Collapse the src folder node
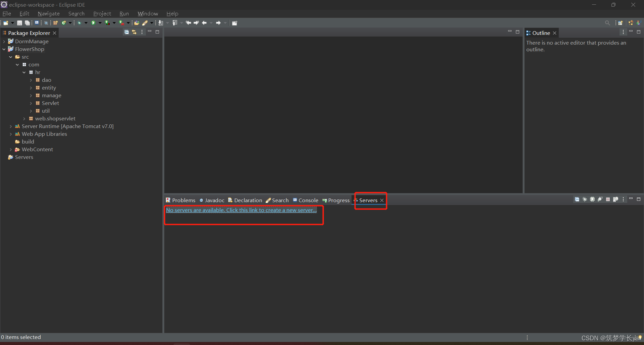This screenshot has width=644, height=345. coord(10,57)
